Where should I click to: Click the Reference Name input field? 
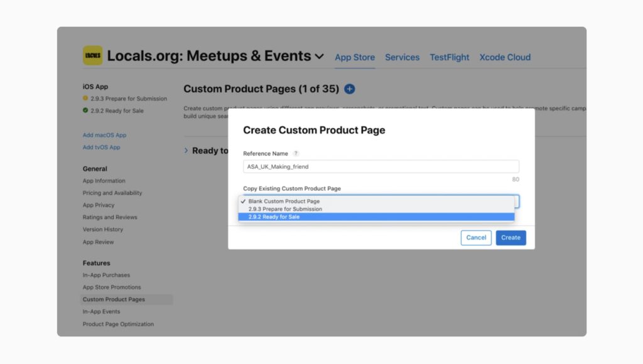[381, 166]
